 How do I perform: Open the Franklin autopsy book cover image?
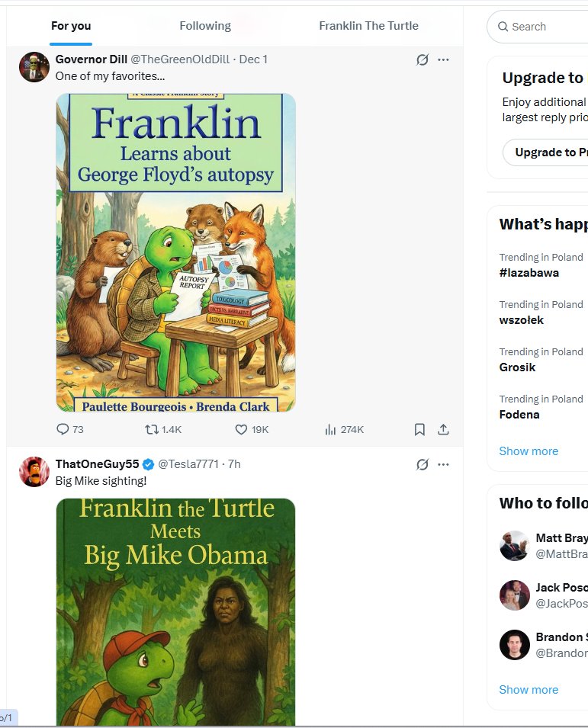tap(175, 252)
